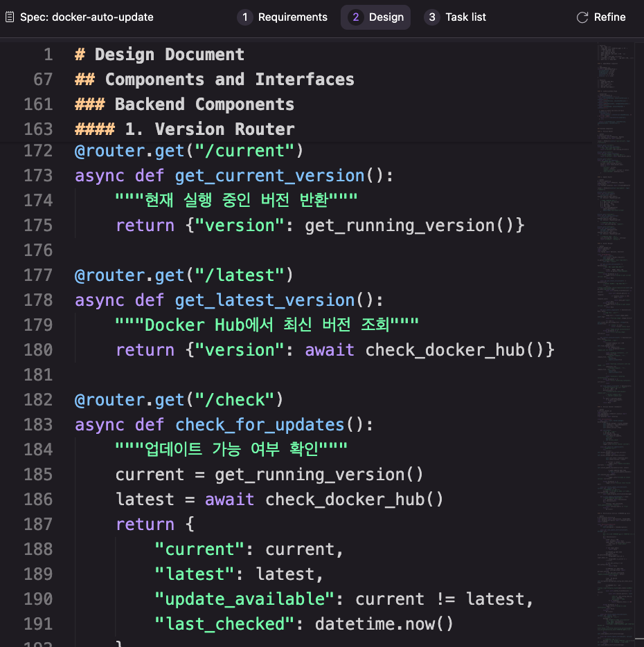Image resolution: width=644 pixels, height=647 pixels.
Task: Click line number 177 in the gutter
Action: click(x=38, y=275)
